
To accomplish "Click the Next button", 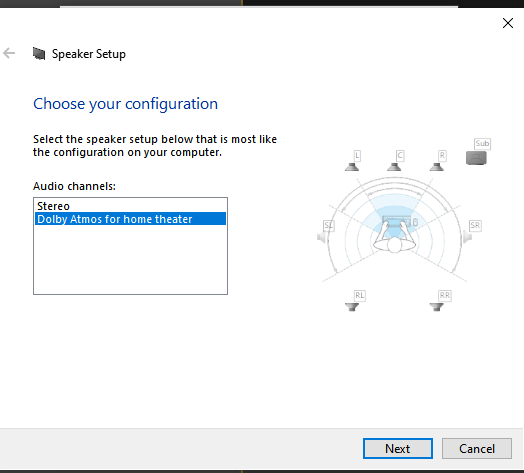I will click(x=398, y=448).
